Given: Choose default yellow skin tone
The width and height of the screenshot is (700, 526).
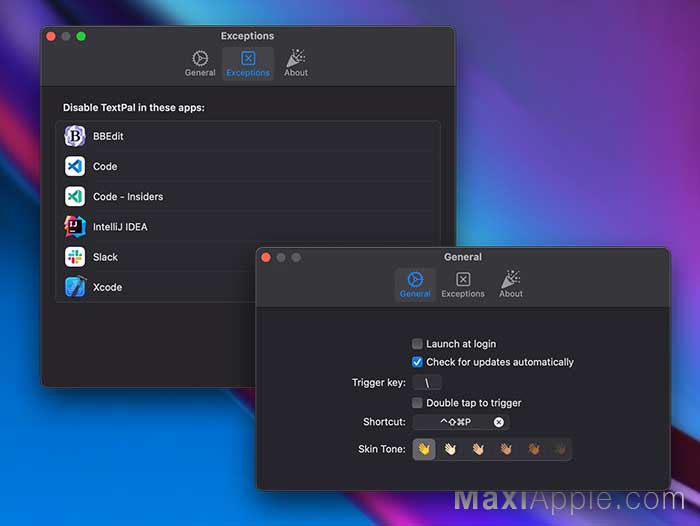Looking at the screenshot, I should pyautogui.click(x=424, y=449).
